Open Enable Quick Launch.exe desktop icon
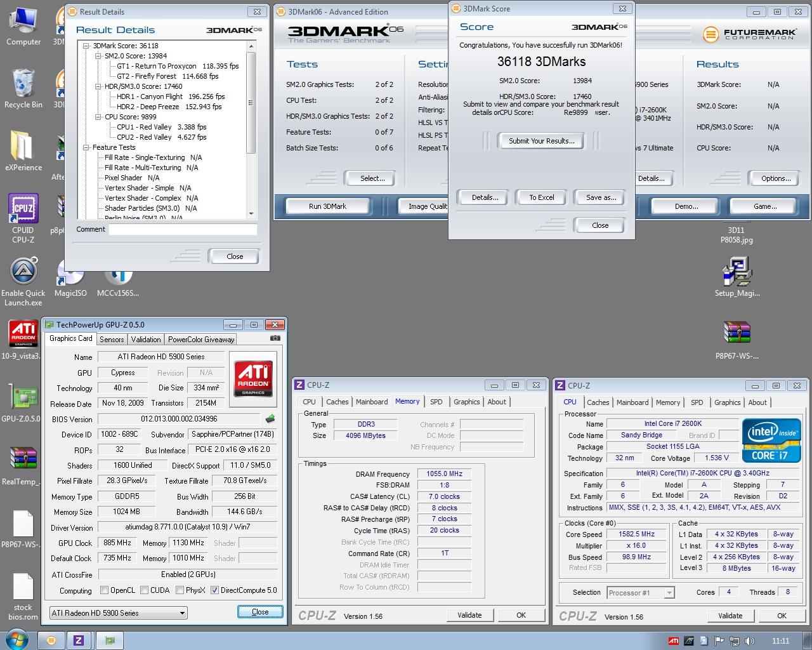This screenshot has height=650, width=812. (23, 282)
